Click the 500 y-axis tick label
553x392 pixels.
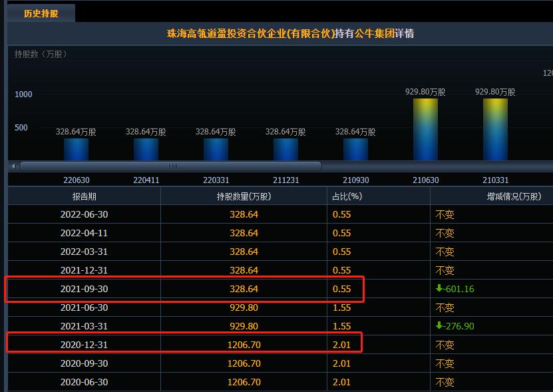tap(21, 127)
